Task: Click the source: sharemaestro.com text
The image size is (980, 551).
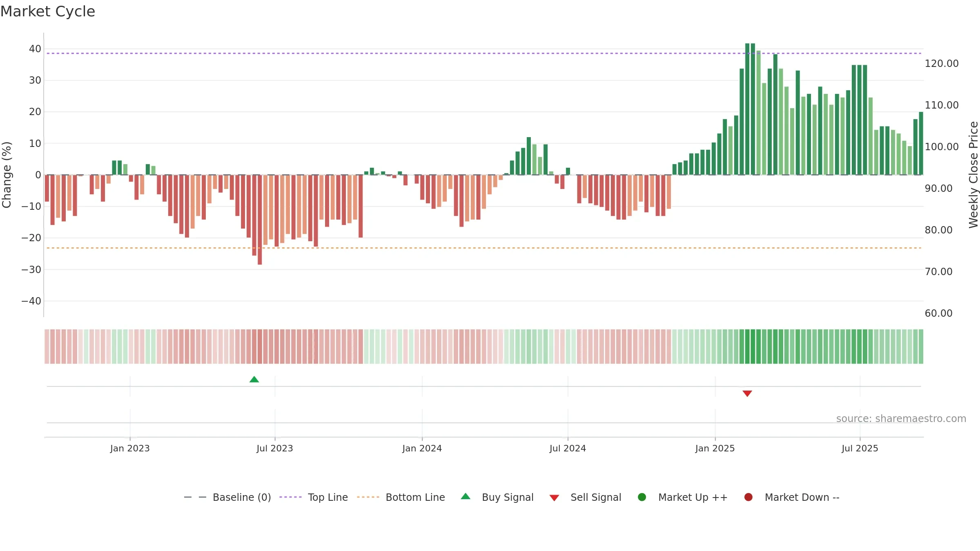Action: [x=901, y=418]
